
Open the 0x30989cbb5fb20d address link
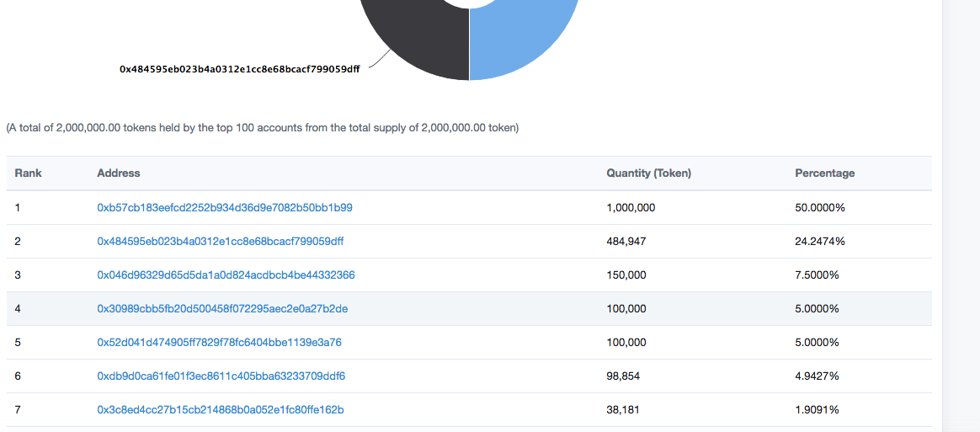[222, 308]
